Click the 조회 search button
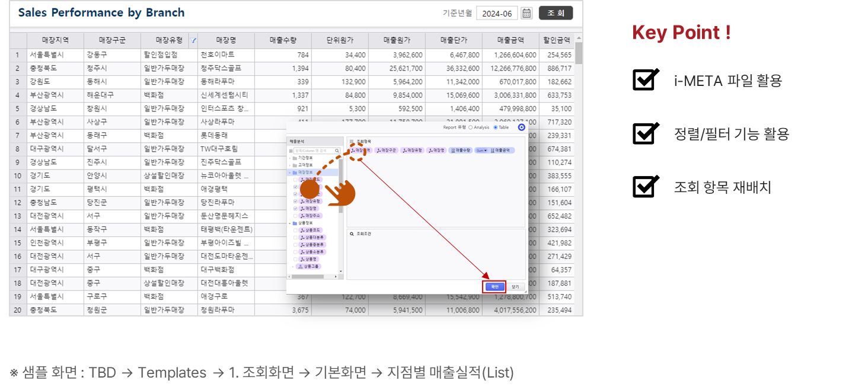 click(556, 13)
